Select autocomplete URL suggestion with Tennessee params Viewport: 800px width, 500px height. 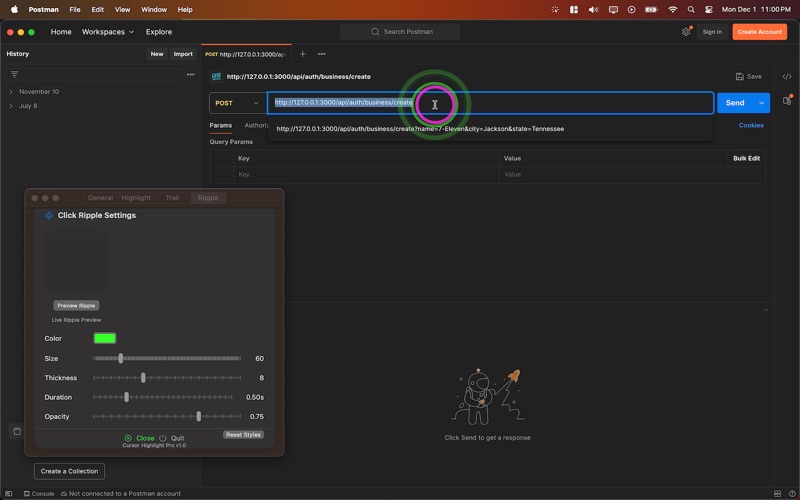420,129
